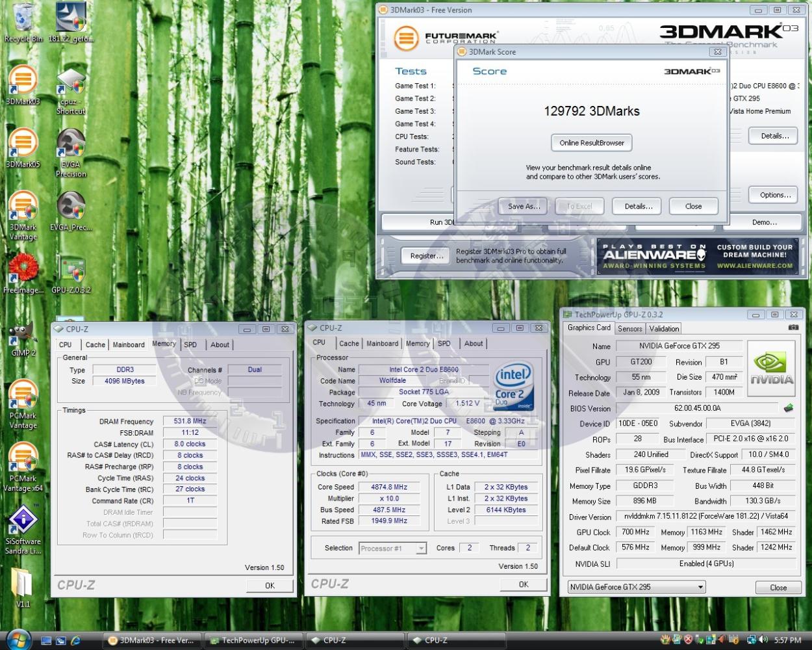Click the Memory Size 4096 MBytes field
Screen dimensions: 812x650
[x=124, y=381]
